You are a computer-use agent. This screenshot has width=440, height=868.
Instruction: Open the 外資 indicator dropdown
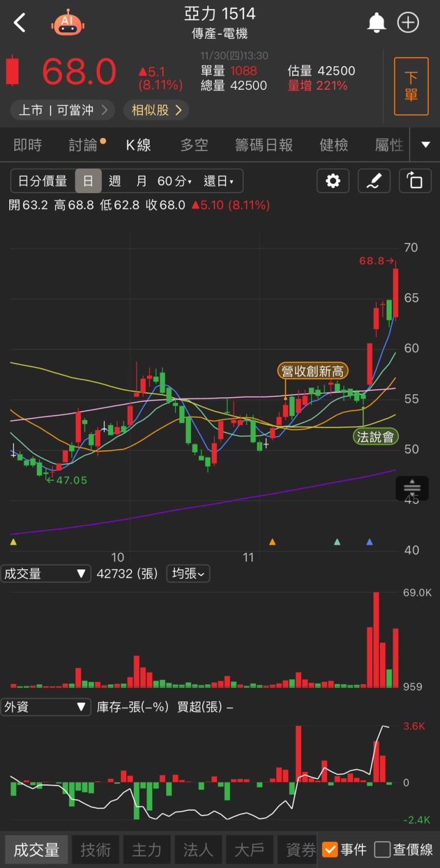pyautogui.click(x=46, y=707)
